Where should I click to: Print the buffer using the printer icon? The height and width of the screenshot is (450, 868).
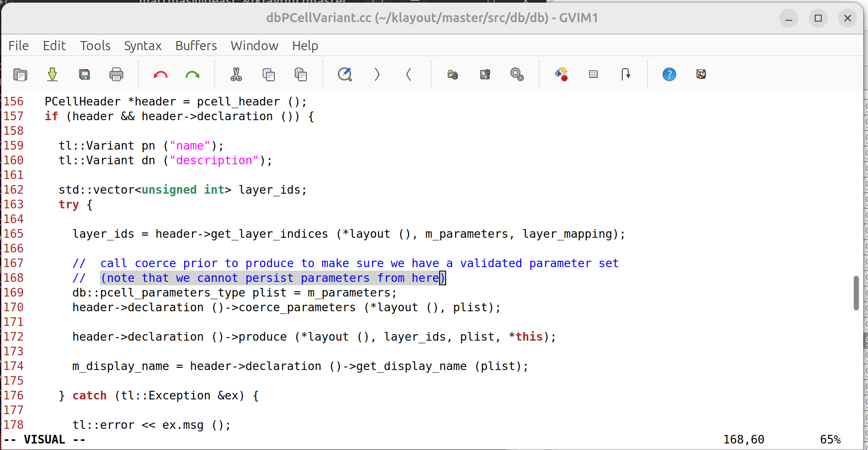click(116, 75)
